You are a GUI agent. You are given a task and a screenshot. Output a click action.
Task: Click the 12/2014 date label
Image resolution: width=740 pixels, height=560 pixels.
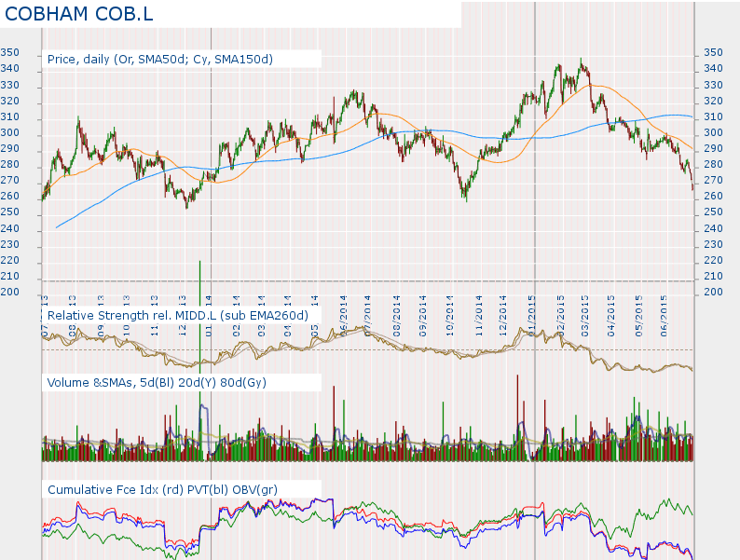pyautogui.click(x=503, y=316)
